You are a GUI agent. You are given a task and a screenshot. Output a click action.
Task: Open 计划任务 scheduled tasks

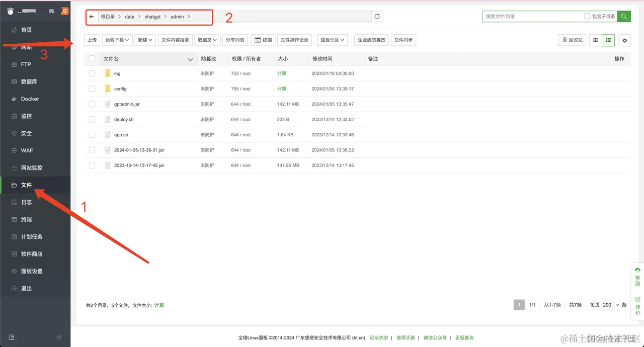[32, 236]
